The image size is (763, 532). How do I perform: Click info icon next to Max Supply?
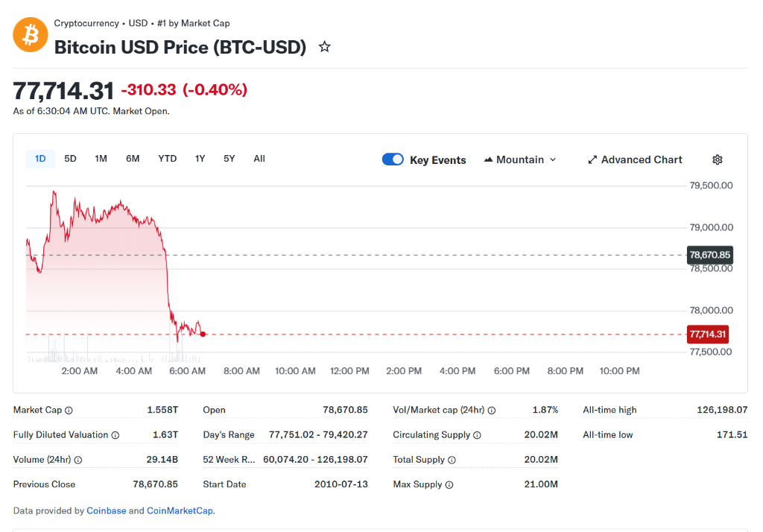[x=449, y=485]
